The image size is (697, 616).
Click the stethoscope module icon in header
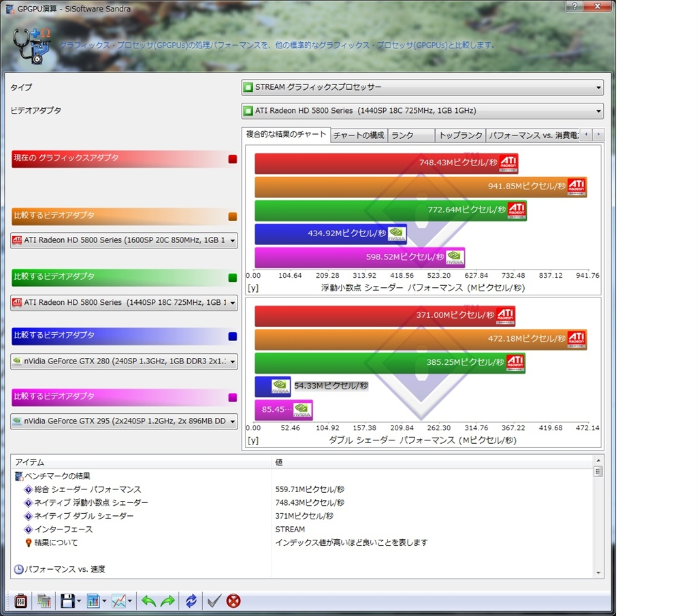point(31,46)
